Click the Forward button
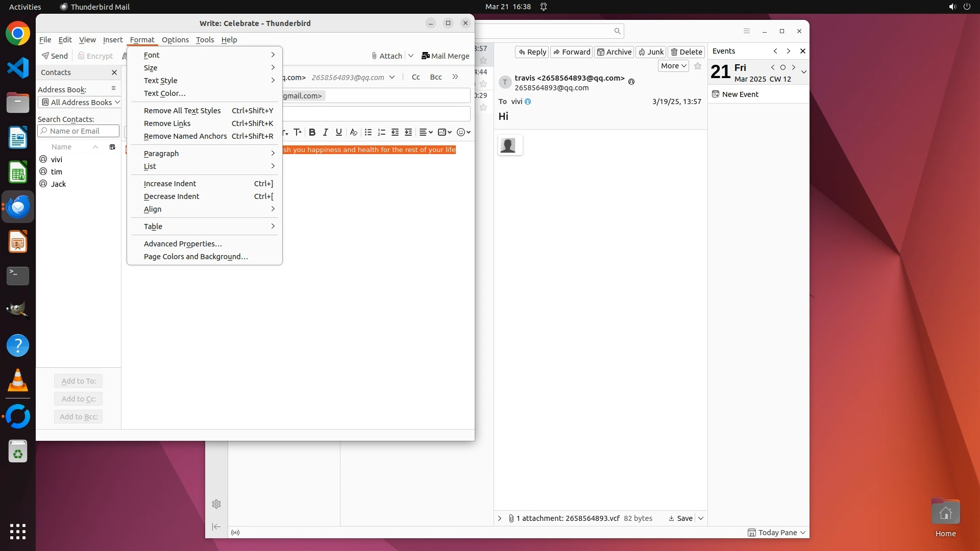 571,52
